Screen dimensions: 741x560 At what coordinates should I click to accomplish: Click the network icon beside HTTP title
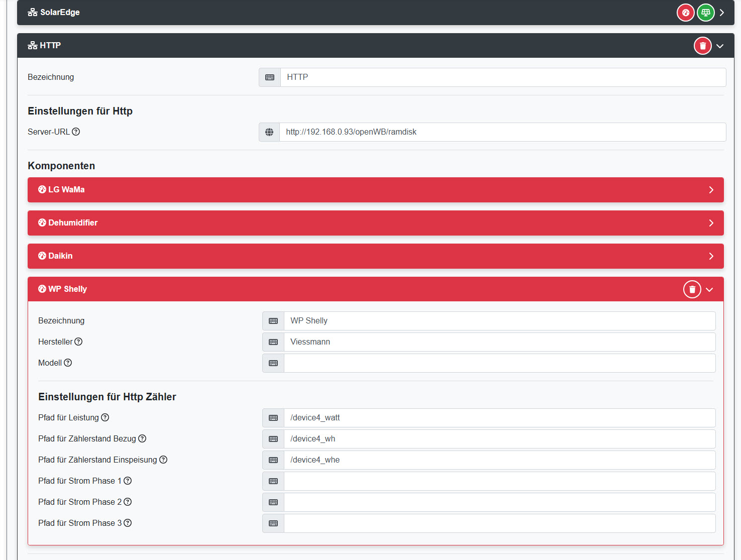(x=33, y=46)
